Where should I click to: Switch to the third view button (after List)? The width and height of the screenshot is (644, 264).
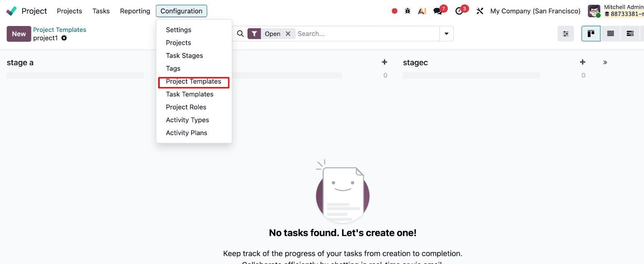(630, 34)
